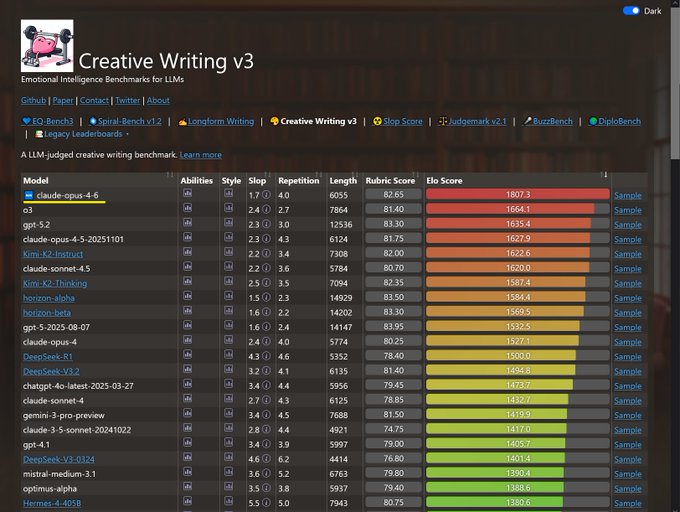Click Slop info icon for DeepSeek-R1
Image resolution: width=680 pixels, height=512 pixels.
tap(266, 356)
